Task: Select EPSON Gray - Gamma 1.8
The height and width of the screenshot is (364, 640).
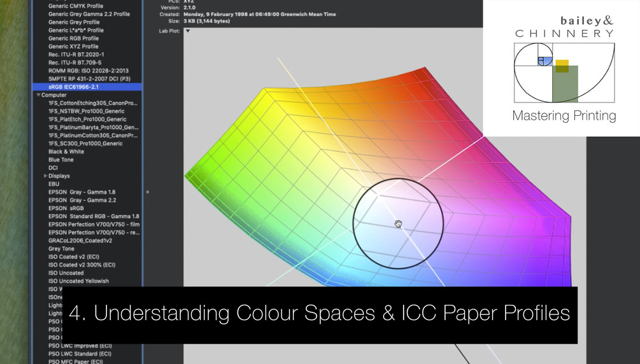Action: (x=82, y=192)
